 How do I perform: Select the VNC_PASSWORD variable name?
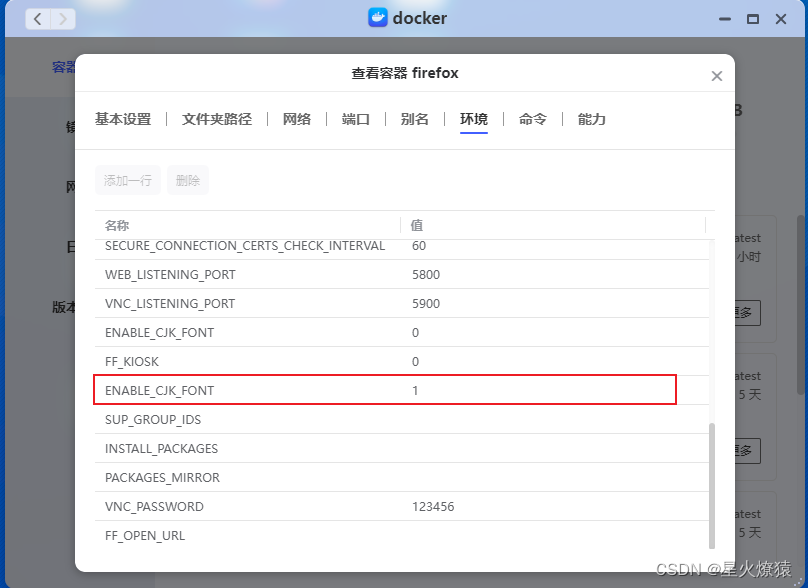[154, 507]
